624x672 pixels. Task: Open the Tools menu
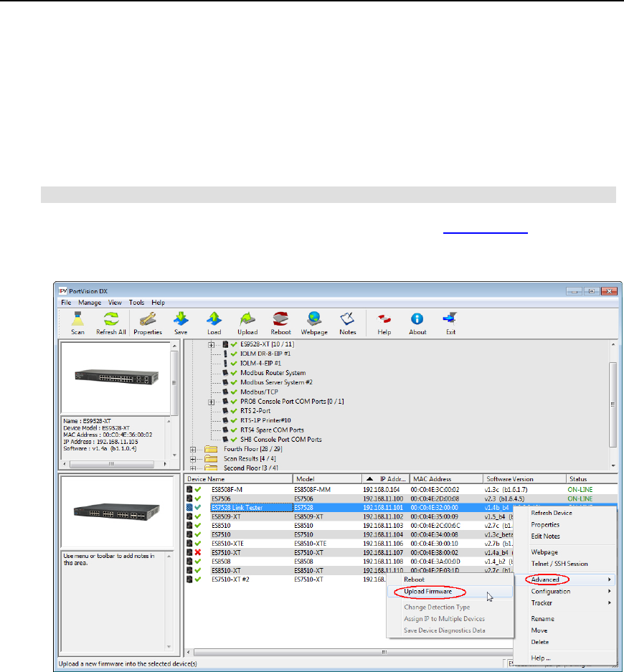click(137, 303)
